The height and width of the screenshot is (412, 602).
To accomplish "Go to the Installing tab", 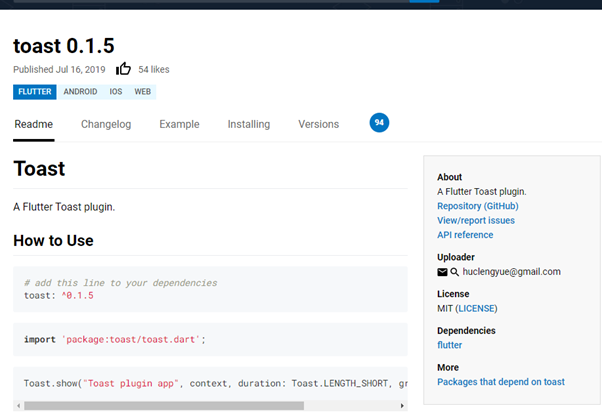I will point(248,125).
